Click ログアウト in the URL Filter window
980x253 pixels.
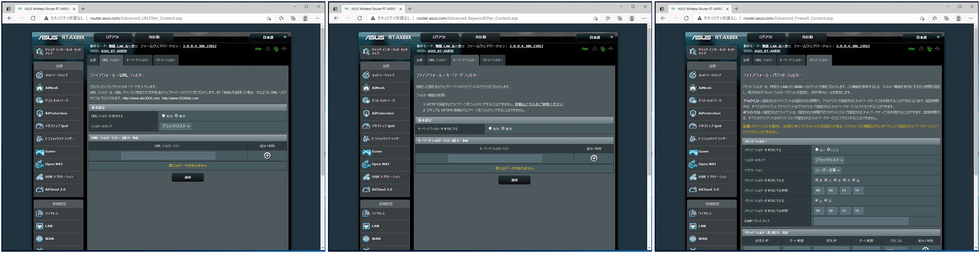[x=113, y=37]
